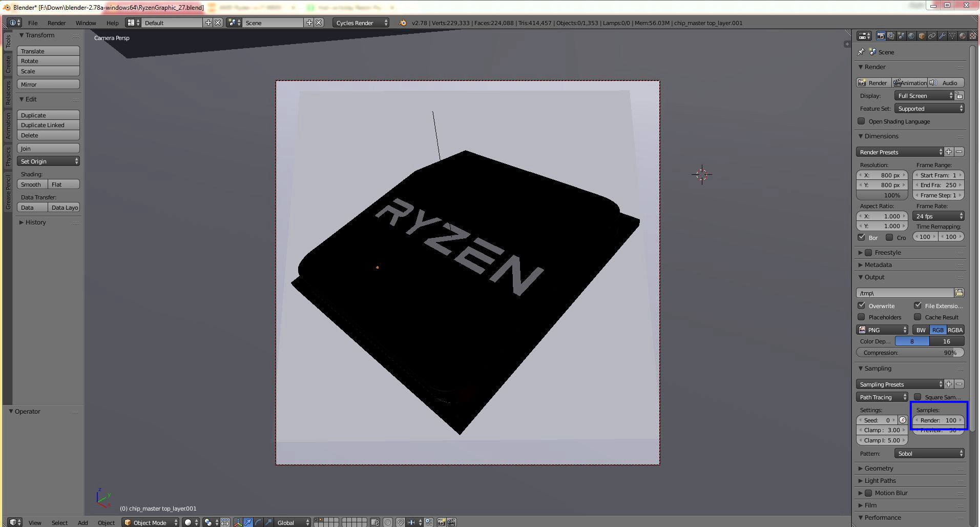Viewport: 980px width, 527px height.
Task: Click the properties editor type selector
Action: [864, 36]
